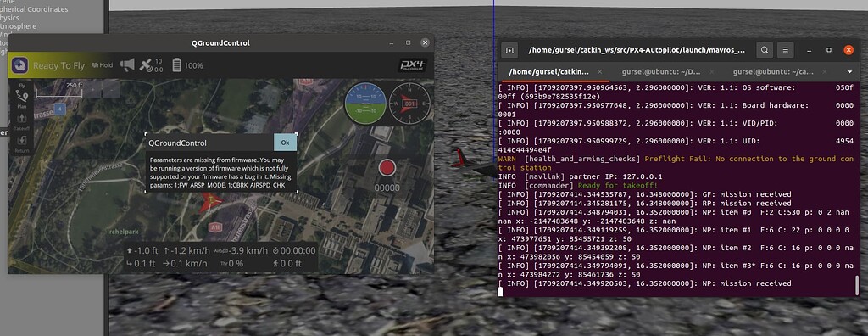Zoom out the map with minus button
This screenshot has width=868, height=336.
click(111, 89)
